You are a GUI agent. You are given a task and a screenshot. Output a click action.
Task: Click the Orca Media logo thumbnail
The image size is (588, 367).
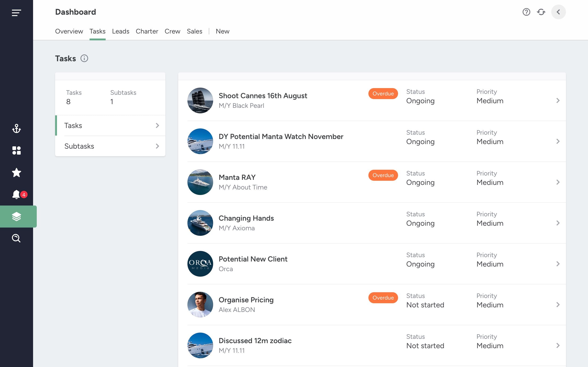tap(200, 264)
